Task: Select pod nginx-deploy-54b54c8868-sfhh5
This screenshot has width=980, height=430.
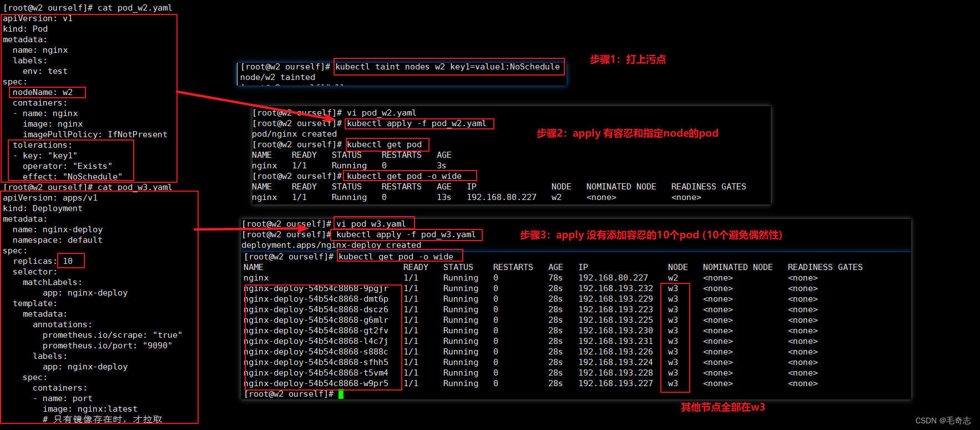Action: (316, 362)
